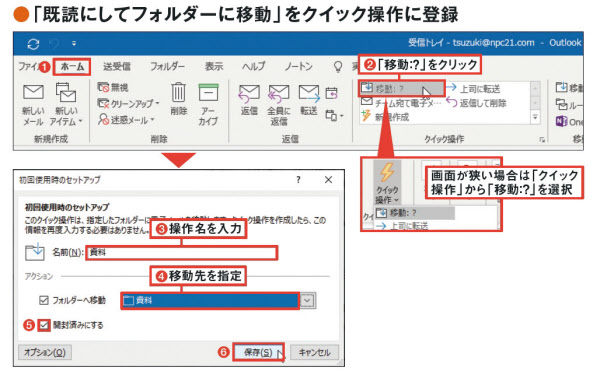Open the ノートン tab
Image resolution: width=600 pixels, height=379 pixels.
tap(298, 67)
